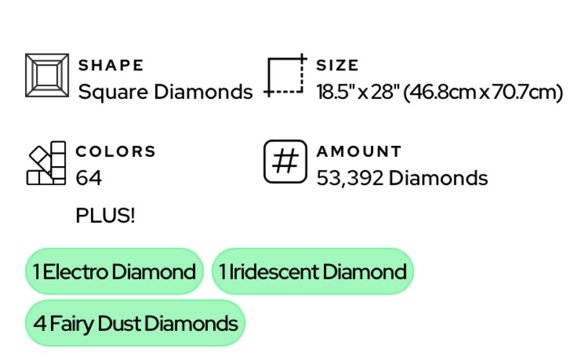Click Diamonds after the 53,392 count
This screenshot has width=588, height=364.
click(438, 178)
